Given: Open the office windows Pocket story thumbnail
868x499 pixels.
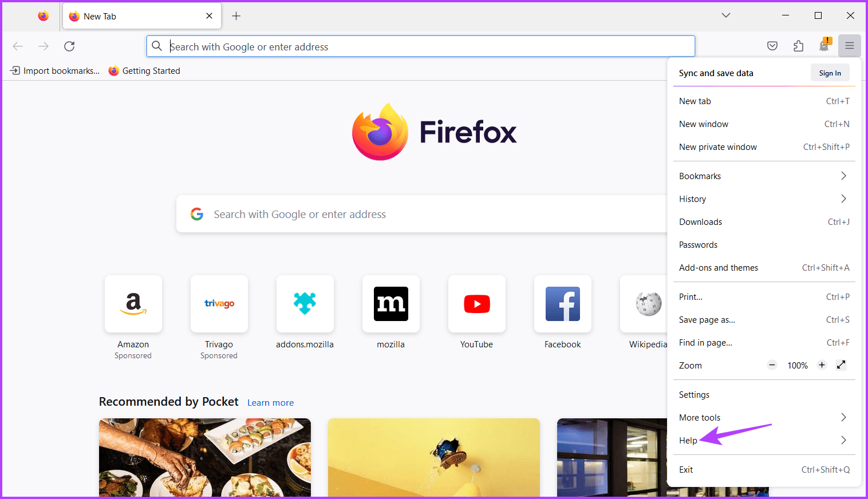Looking at the screenshot, I should click(x=611, y=457).
